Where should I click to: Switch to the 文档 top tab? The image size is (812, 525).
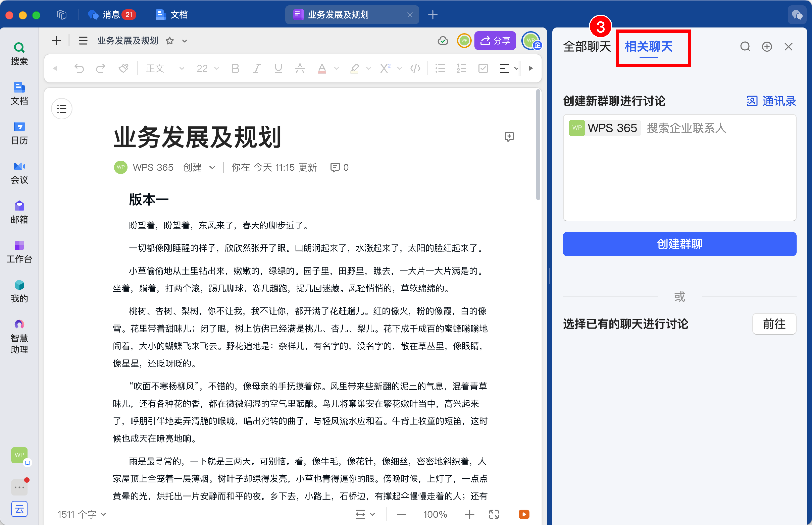[x=172, y=15]
